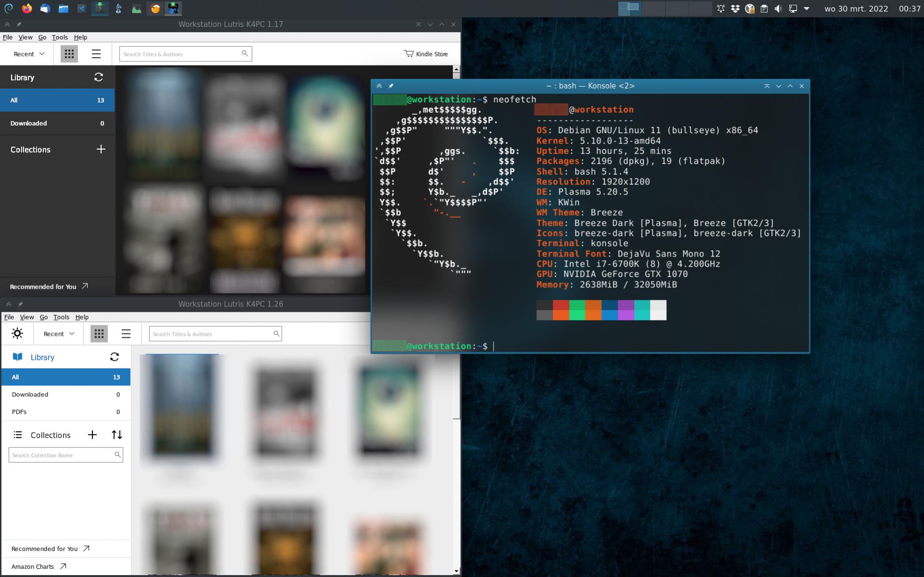Click the scrollbar down arrow in K4PC 1.26

coord(456,571)
